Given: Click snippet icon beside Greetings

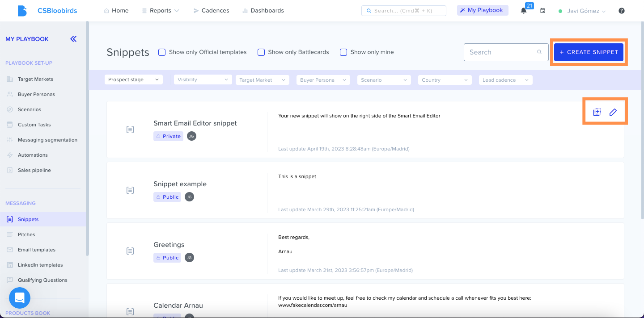Looking at the screenshot, I should pyautogui.click(x=130, y=251).
